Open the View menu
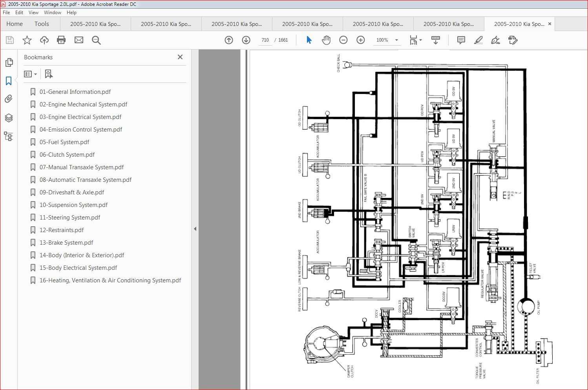The height and width of the screenshot is (390, 588). [x=33, y=13]
